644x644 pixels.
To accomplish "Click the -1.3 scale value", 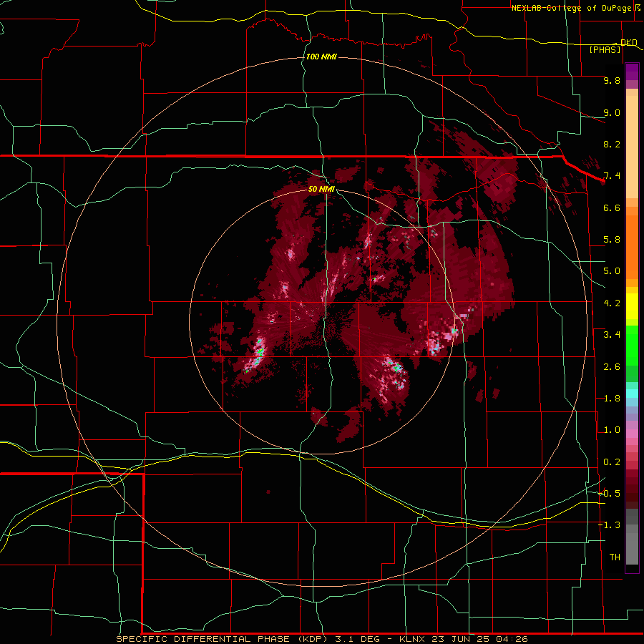I will [x=609, y=525].
